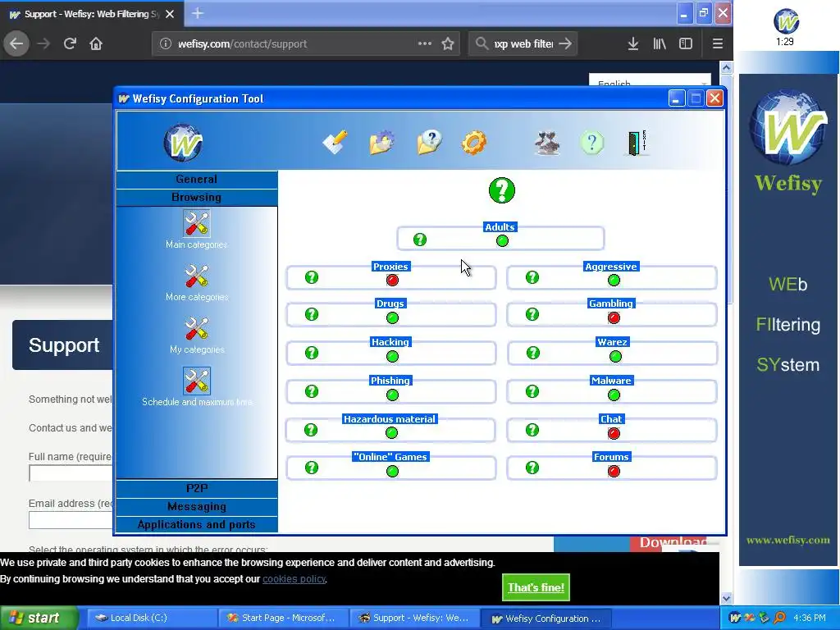The image size is (840, 630).
Task: Click the Exit door icon
Action: point(637,143)
